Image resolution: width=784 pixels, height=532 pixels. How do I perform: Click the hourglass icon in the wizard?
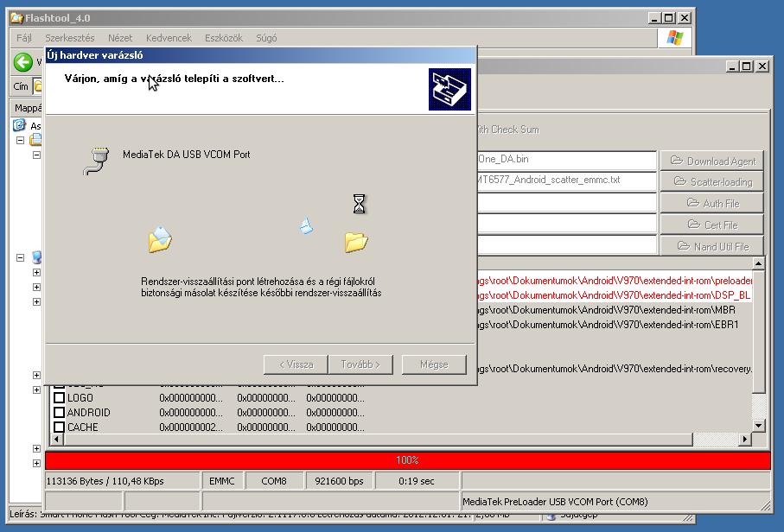359,204
